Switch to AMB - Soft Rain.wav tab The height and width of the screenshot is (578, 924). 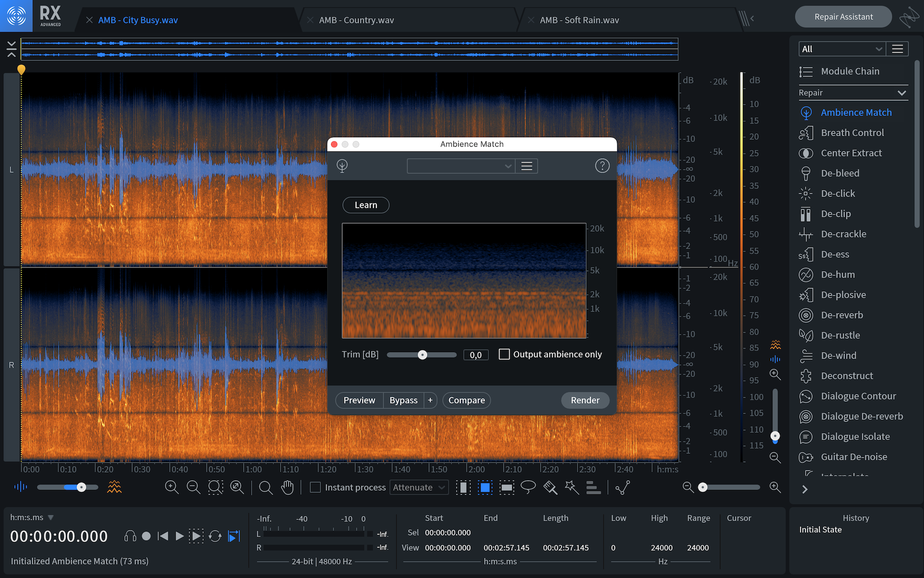[x=579, y=20]
